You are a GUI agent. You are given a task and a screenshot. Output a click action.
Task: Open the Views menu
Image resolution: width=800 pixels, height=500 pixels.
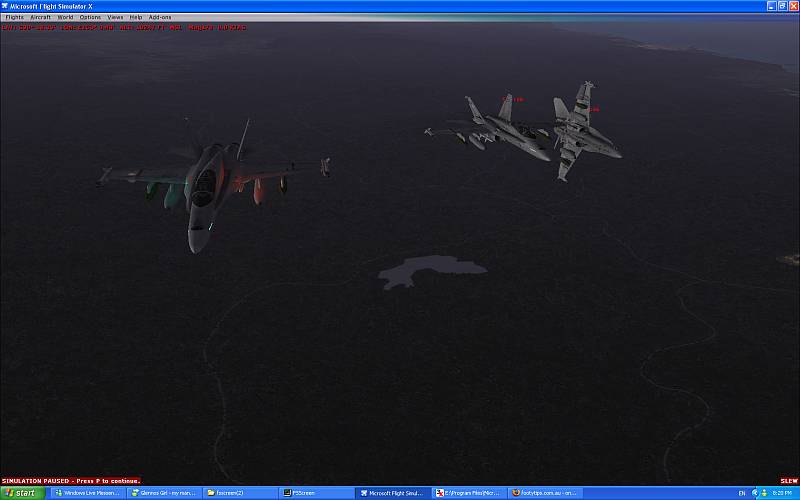pos(115,17)
